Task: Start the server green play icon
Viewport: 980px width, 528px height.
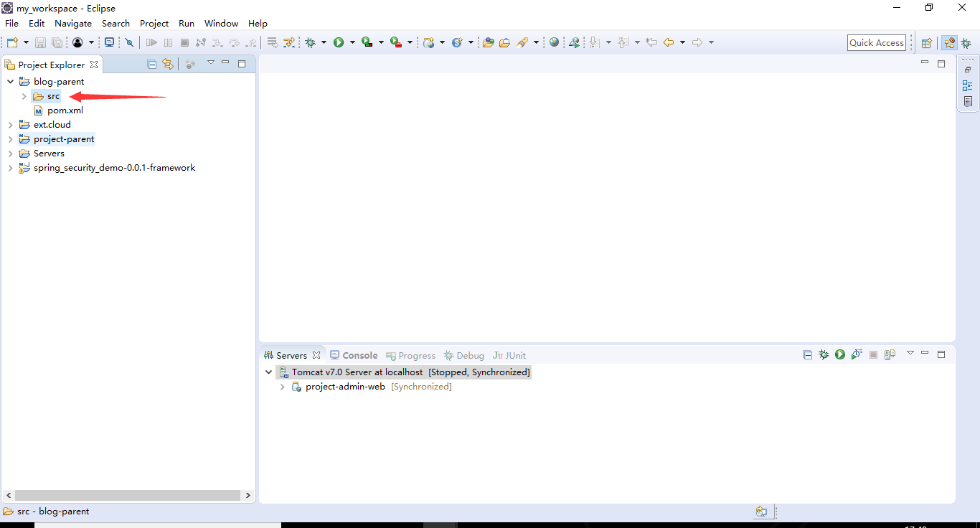Action: [840, 354]
